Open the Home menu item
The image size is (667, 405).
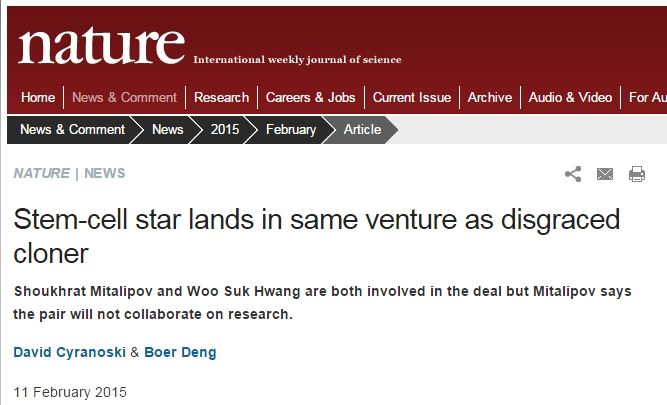(x=38, y=97)
